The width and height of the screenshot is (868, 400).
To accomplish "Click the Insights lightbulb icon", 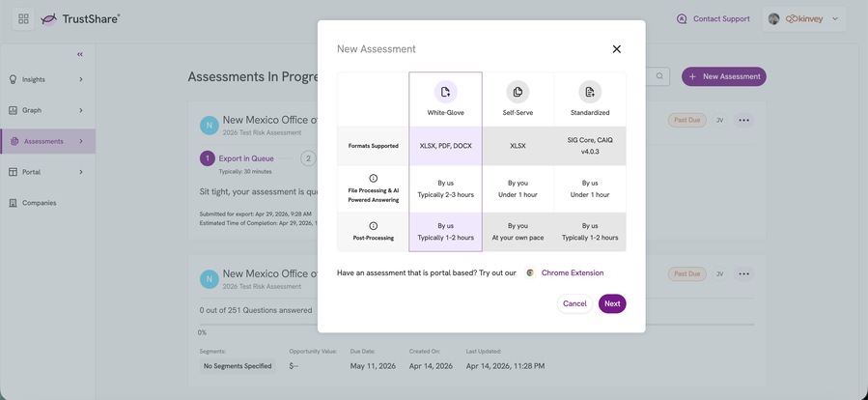I will tap(14, 79).
